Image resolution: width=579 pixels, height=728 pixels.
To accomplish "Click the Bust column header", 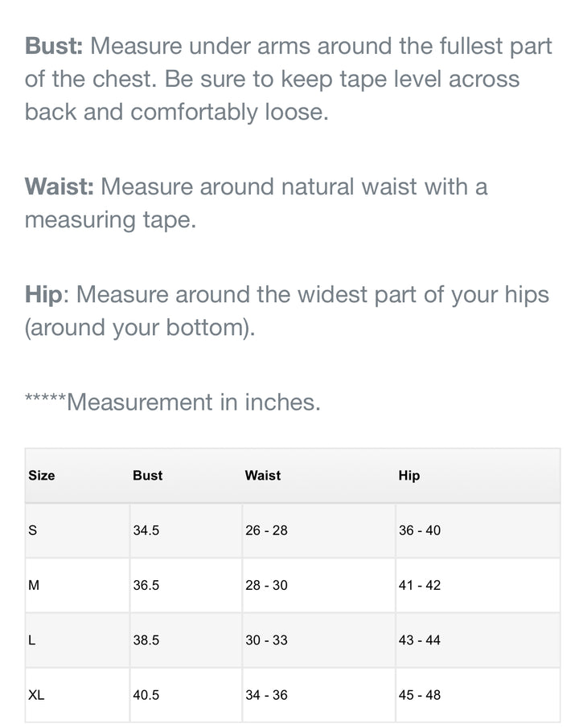I will pos(147,476).
